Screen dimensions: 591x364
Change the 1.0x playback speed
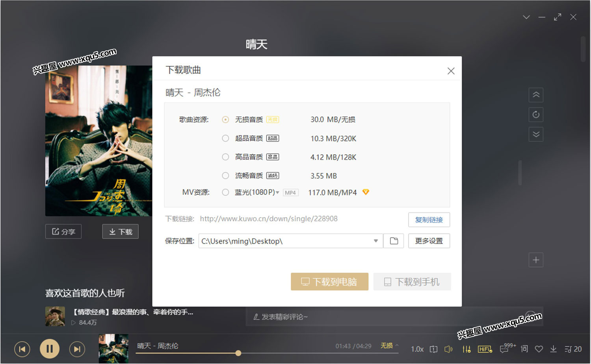[x=417, y=349]
